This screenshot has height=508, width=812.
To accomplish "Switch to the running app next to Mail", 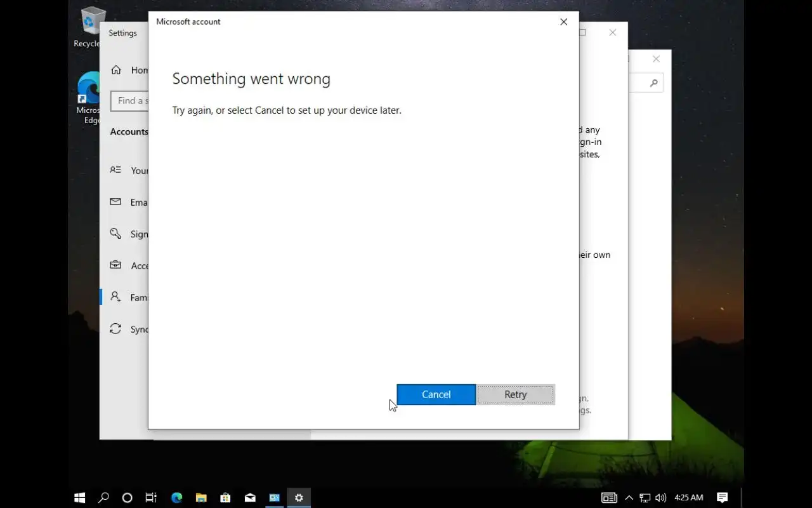I will pyautogui.click(x=274, y=498).
